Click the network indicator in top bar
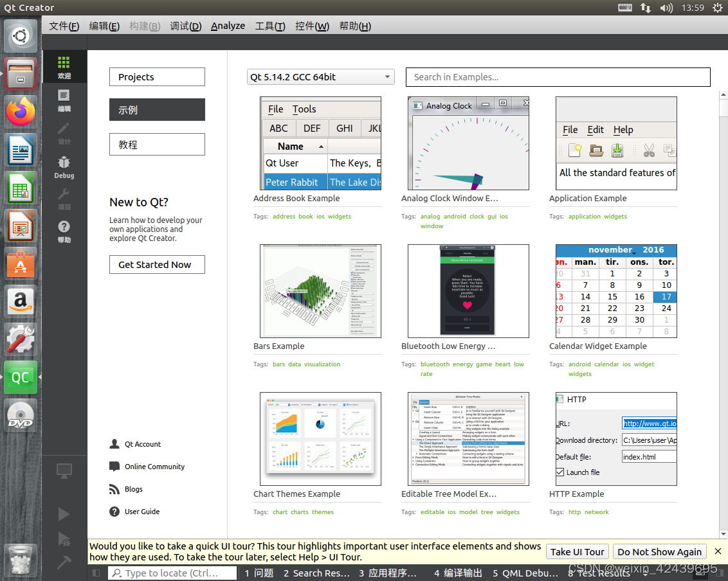The image size is (728, 581). point(645,8)
